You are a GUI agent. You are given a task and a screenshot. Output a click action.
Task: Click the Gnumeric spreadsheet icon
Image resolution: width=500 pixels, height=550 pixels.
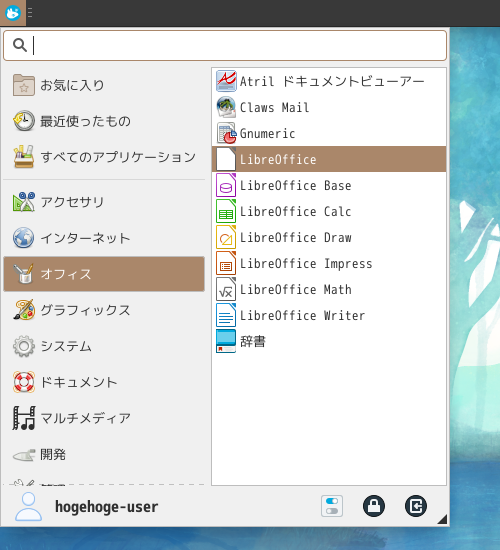pos(226,133)
